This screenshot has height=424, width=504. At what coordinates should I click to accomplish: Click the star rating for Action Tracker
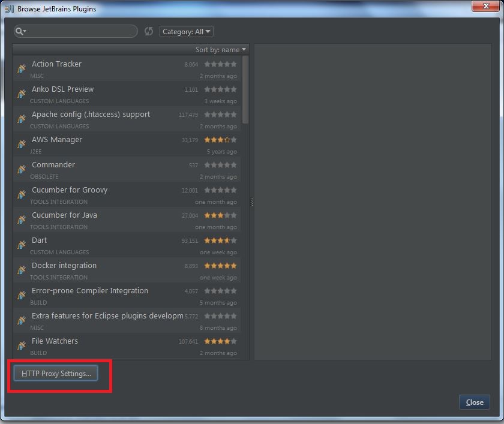point(221,64)
